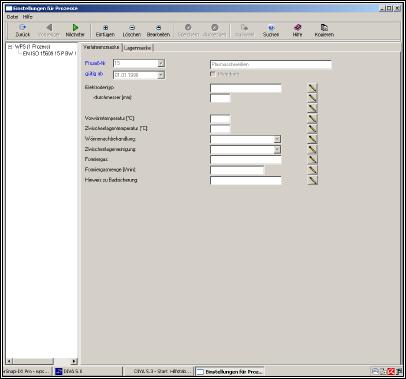Open the Hilfe menu in menu bar
Screen dimensions: 406x379
pos(28,17)
